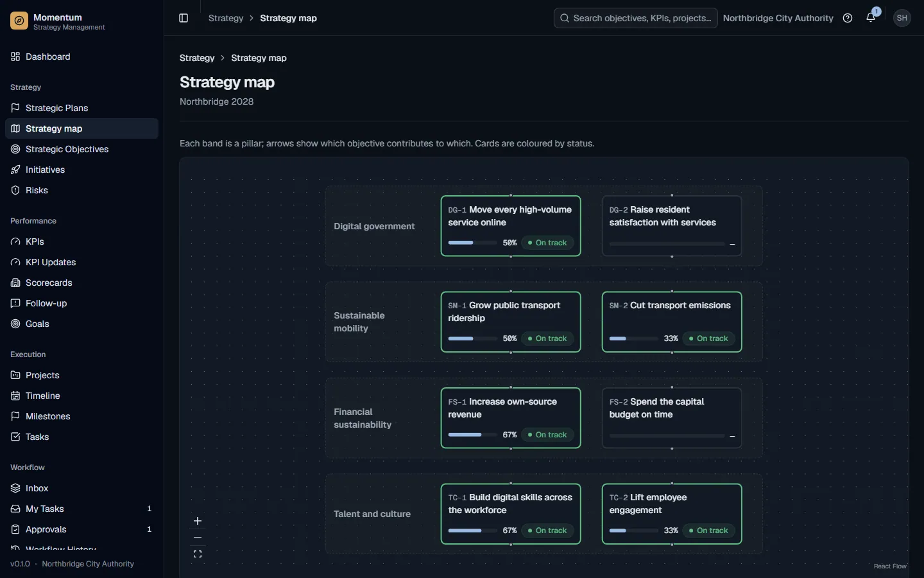Open the help question-mark icon
The width and height of the screenshot is (924, 578).
[x=848, y=18]
